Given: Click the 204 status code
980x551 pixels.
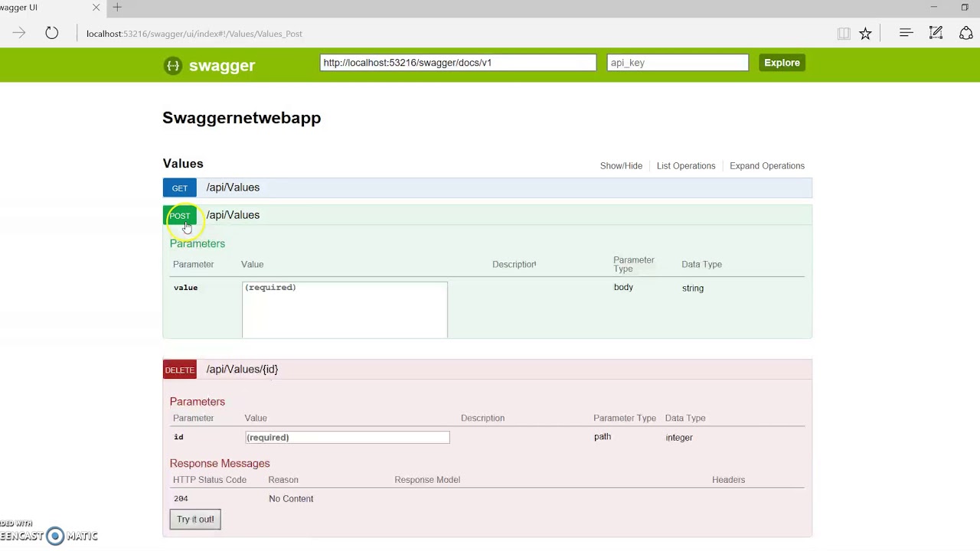Looking at the screenshot, I should [181, 499].
